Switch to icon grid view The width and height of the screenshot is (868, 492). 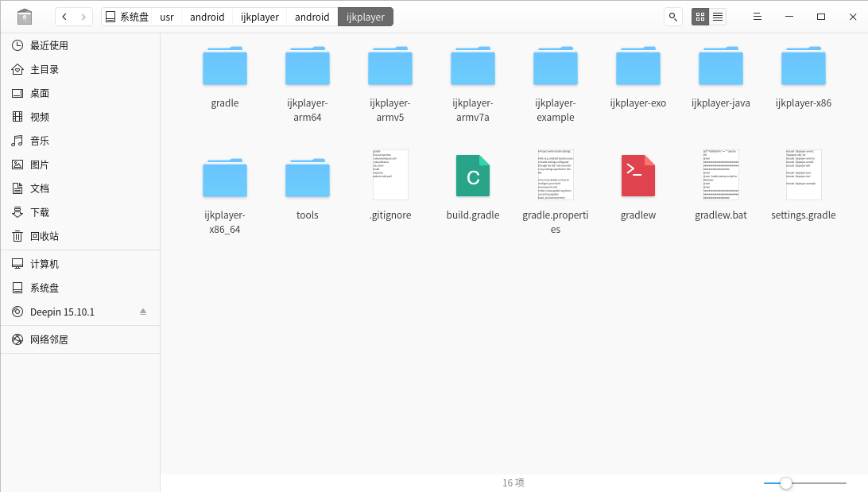coord(700,17)
